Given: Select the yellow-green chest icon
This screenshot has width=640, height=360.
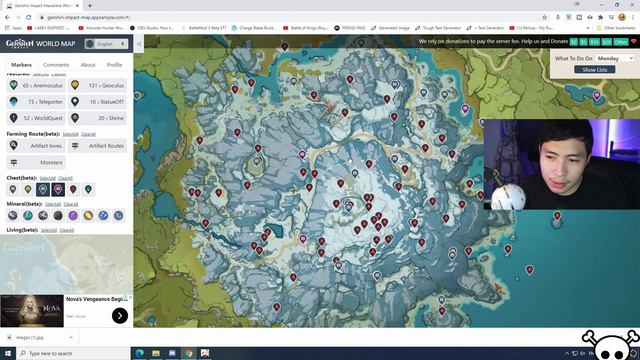Looking at the screenshot, I should (28, 189).
